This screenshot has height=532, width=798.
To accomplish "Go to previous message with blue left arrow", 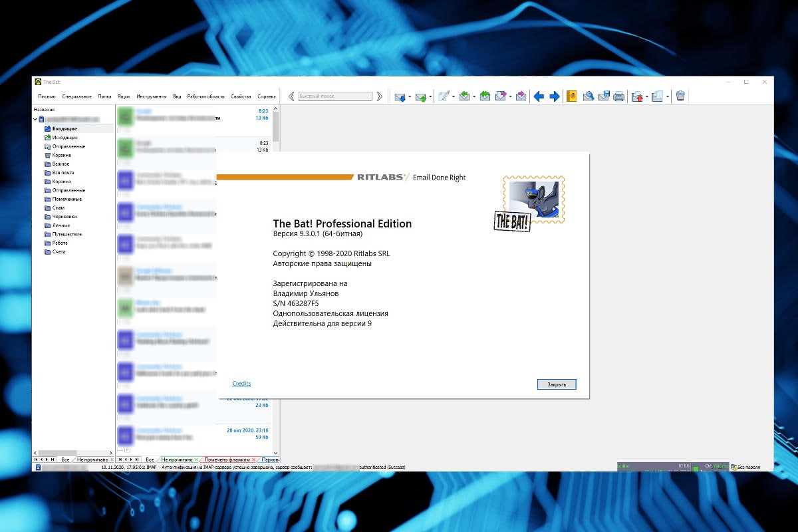I will 539,96.
